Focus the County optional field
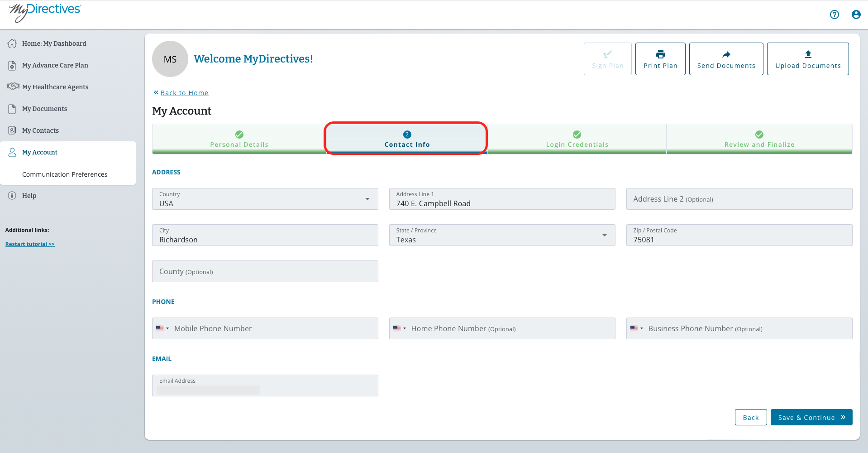 [x=265, y=271]
